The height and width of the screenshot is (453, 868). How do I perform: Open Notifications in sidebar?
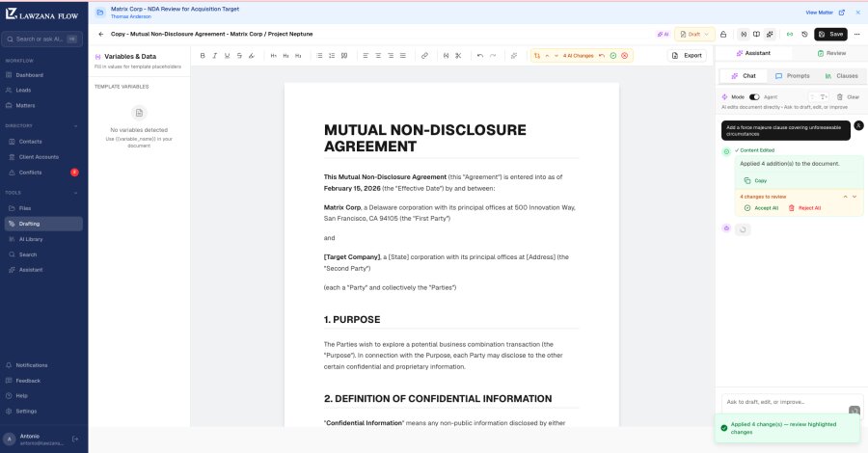[43, 365]
